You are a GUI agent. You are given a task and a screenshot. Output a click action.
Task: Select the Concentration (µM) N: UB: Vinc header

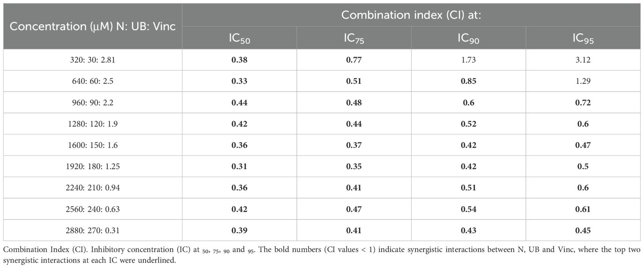coord(93,26)
